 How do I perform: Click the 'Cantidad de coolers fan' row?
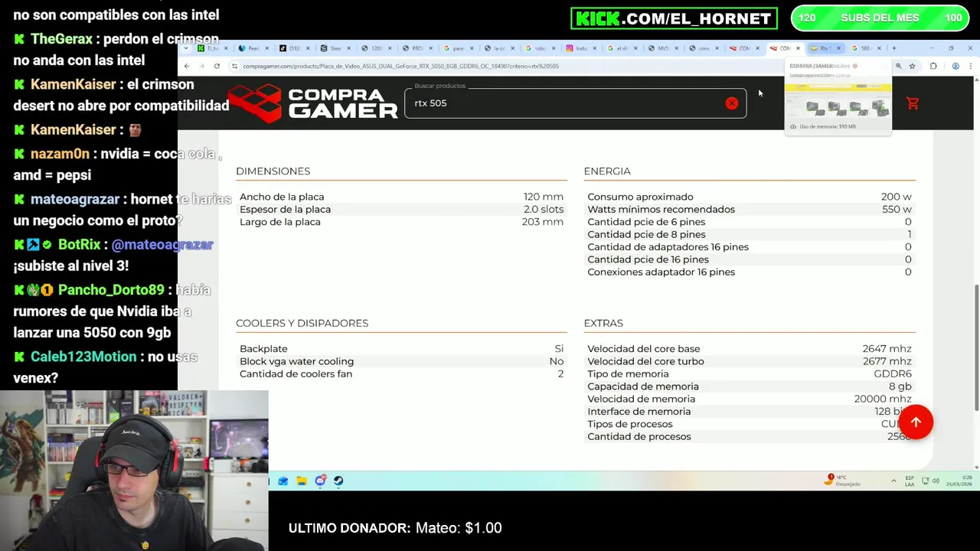401,373
